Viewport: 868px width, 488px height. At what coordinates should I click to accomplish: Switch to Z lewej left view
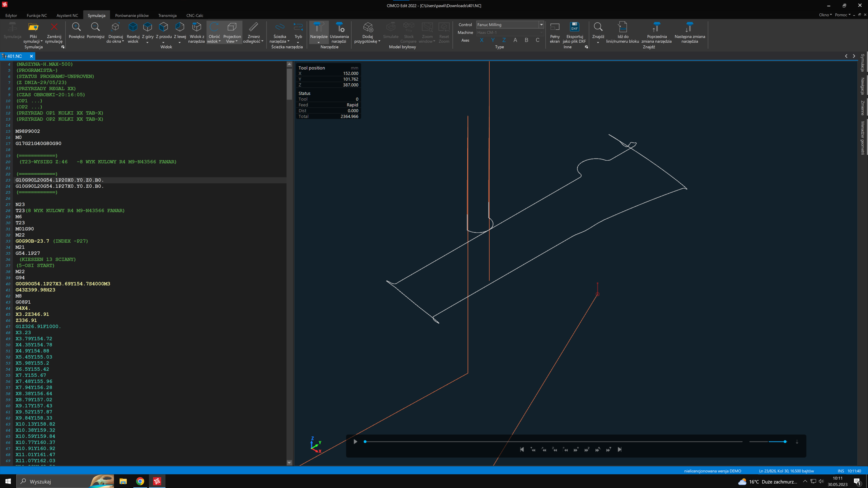pyautogui.click(x=180, y=32)
